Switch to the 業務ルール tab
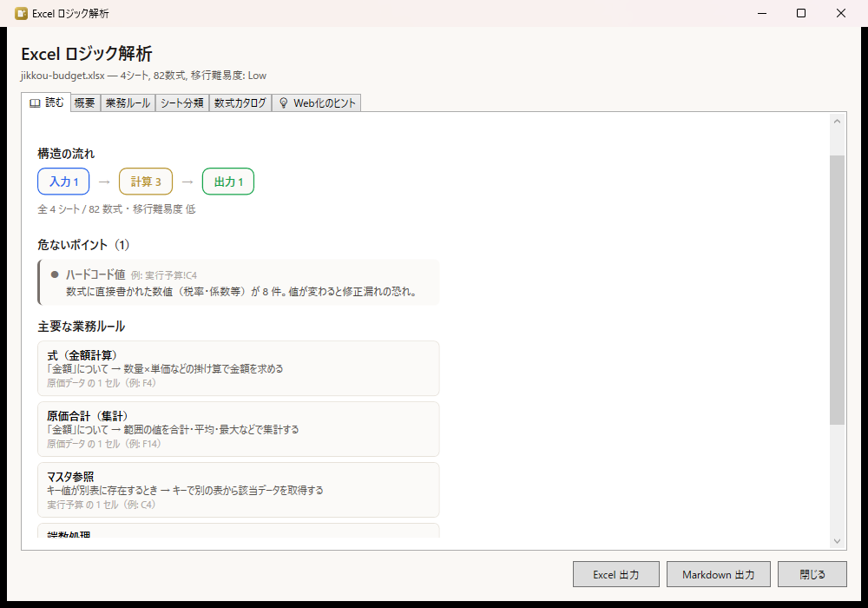868x608 pixels. tap(128, 103)
